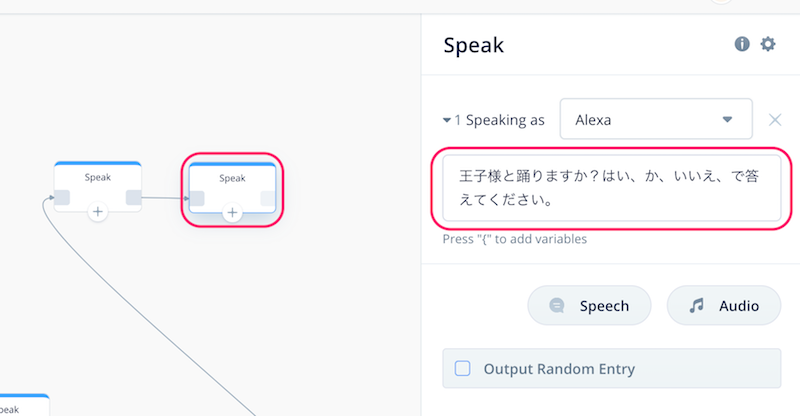The width and height of the screenshot is (800, 416).
Task: Click the plus icon under left Speak block
Action: coord(97,211)
